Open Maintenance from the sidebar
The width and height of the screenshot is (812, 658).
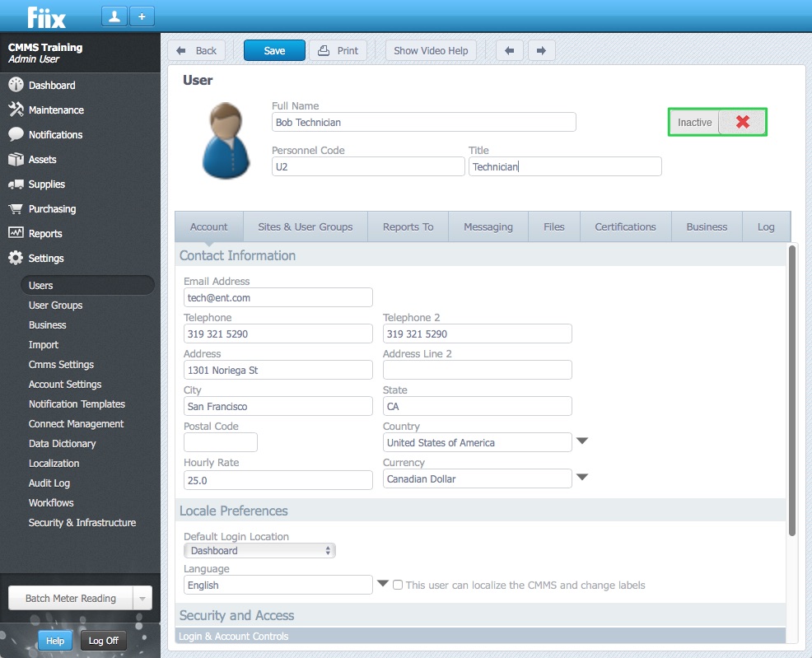point(56,110)
